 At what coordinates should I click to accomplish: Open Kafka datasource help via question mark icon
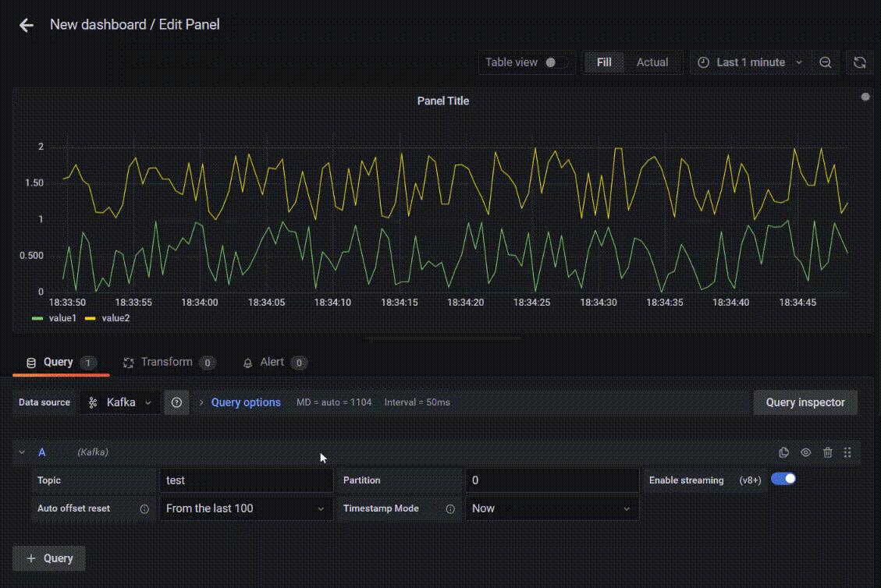click(x=176, y=402)
